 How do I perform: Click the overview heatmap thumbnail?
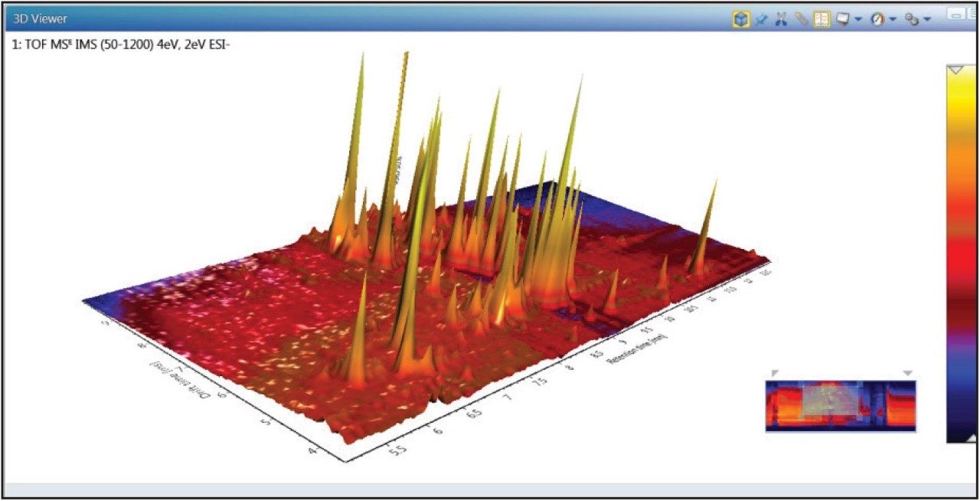(x=840, y=405)
